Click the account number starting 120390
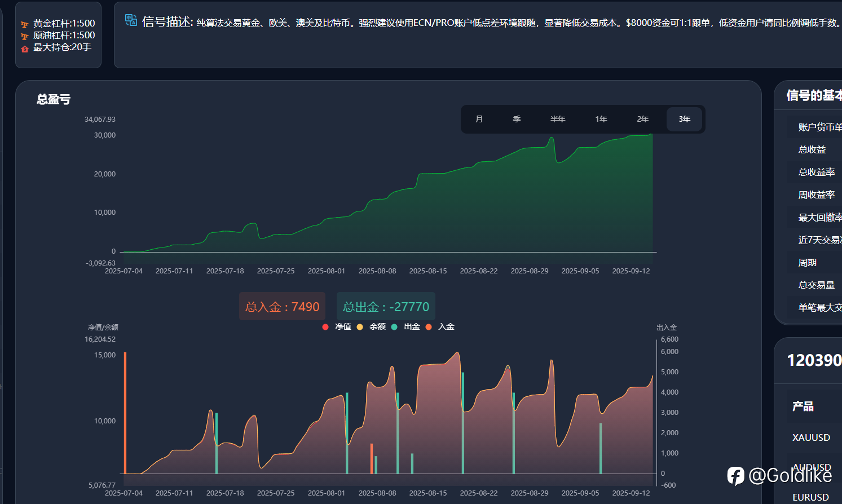The height and width of the screenshot is (504, 842). [x=814, y=360]
